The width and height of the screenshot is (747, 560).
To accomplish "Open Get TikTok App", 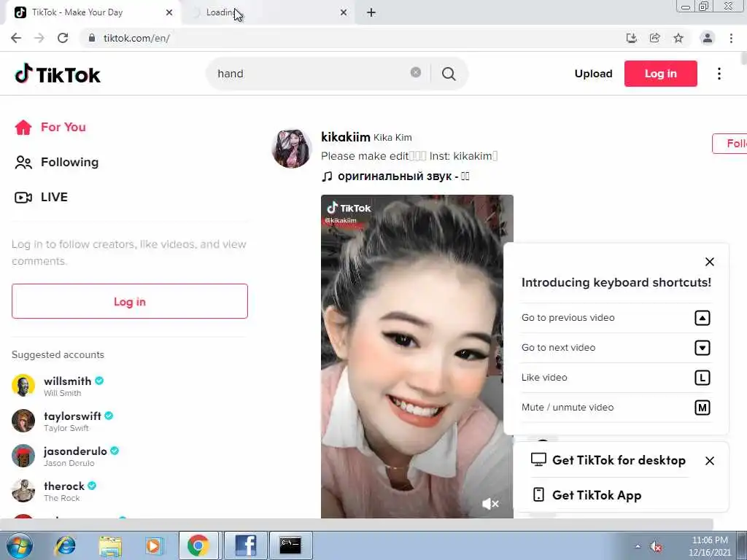I will (x=587, y=495).
